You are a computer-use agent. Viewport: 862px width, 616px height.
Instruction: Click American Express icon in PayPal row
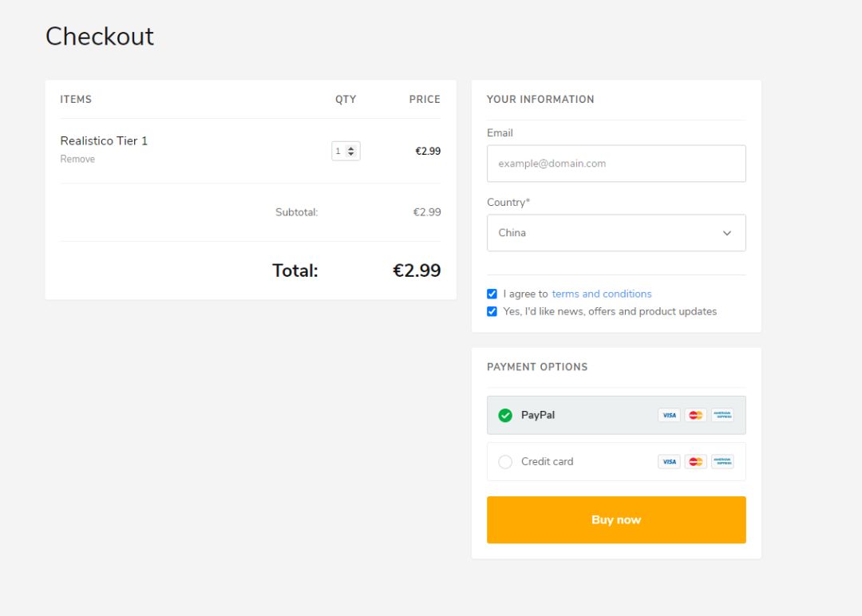(722, 415)
